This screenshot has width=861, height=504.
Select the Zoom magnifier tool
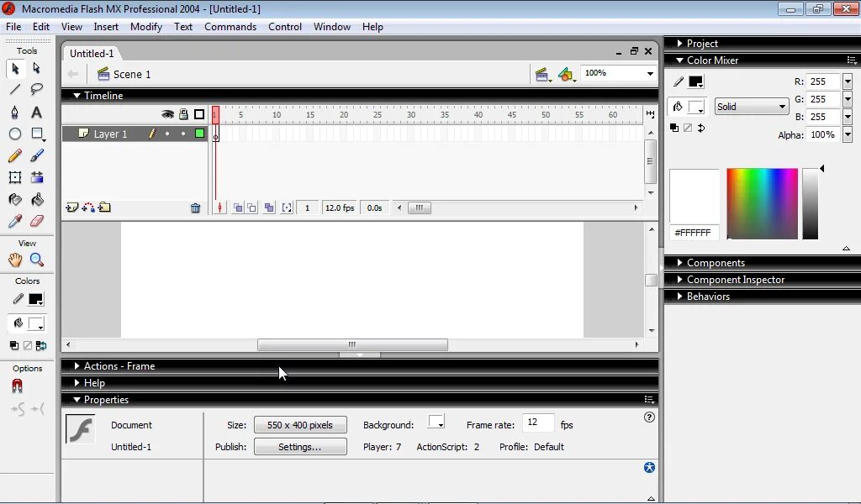pos(37,260)
